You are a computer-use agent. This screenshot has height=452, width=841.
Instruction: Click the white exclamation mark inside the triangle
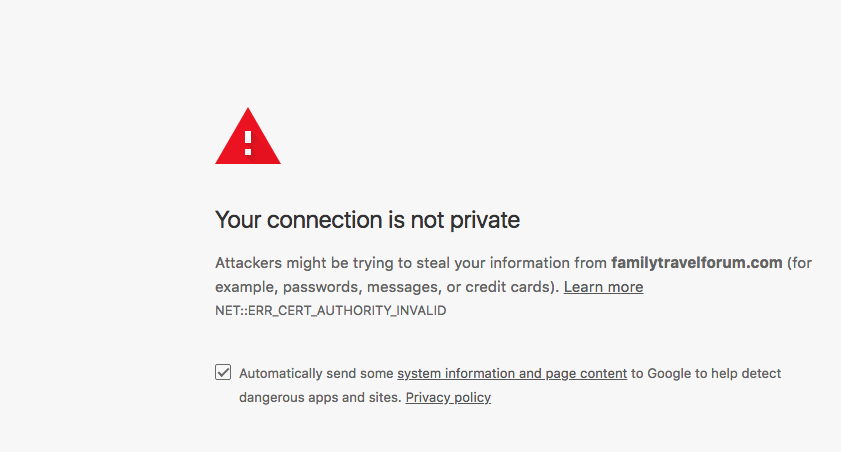pos(248,143)
